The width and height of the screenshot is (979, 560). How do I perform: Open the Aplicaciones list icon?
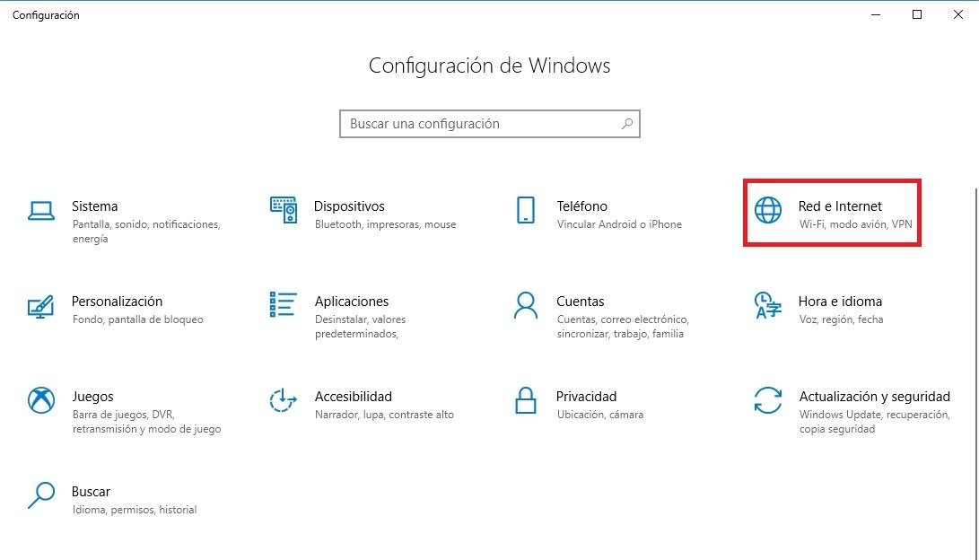[x=283, y=304]
